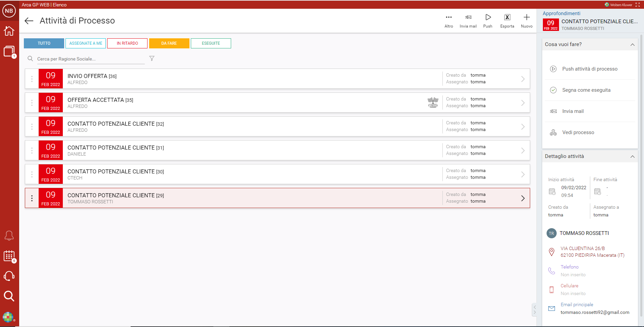This screenshot has width=644, height=327.
Task: Click the TR contact avatar
Action: [x=552, y=233]
